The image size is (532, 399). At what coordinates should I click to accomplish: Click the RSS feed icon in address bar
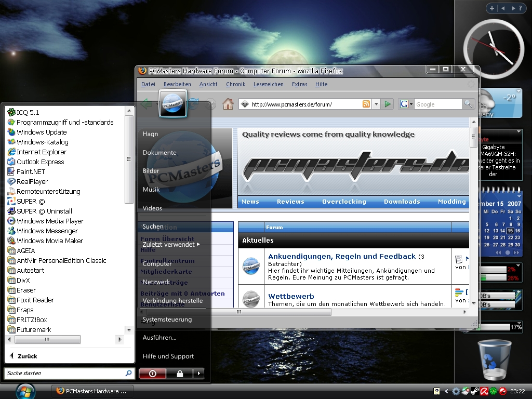tap(366, 104)
